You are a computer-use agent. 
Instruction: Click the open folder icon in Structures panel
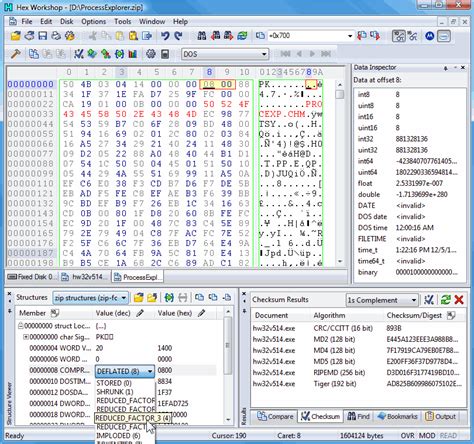point(138,297)
